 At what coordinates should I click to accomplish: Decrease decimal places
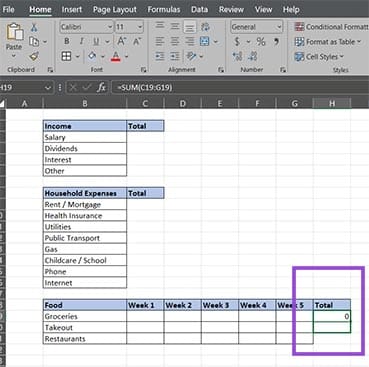253,56
